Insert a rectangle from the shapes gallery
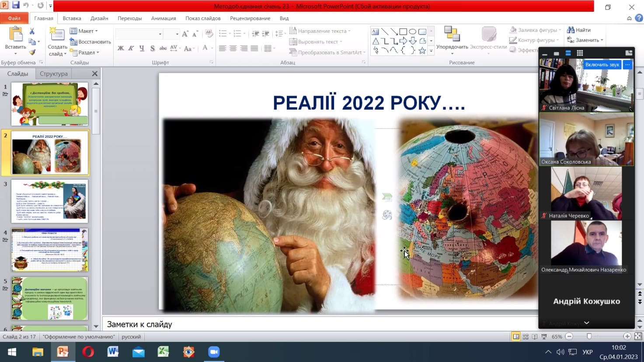This screenshot has width=644, height=362. tap(403, 31)
